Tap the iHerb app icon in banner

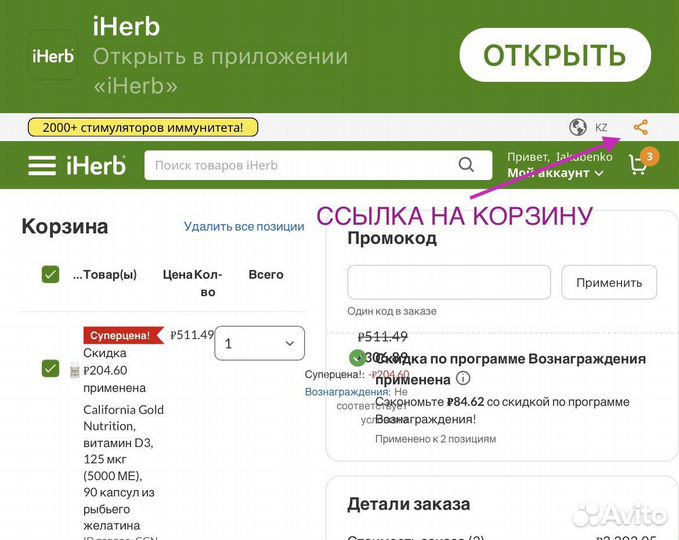pyautogui.click(x=53, y=55)
